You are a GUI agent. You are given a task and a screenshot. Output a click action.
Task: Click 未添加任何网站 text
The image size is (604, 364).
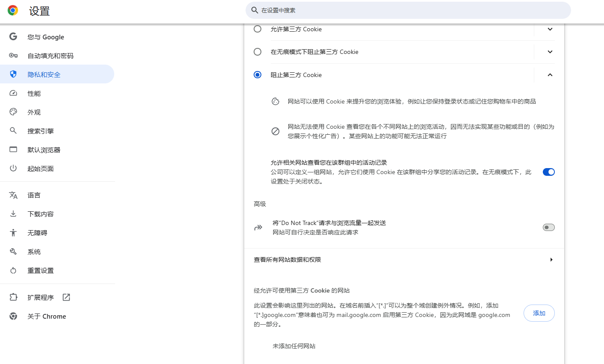294,346
